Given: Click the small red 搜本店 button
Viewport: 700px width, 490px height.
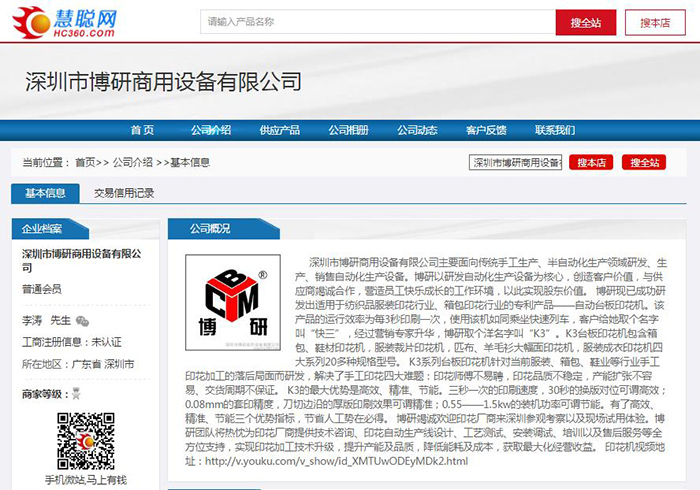Looking at the screenshot, I should pyautogui.click(x=591, y=162).
